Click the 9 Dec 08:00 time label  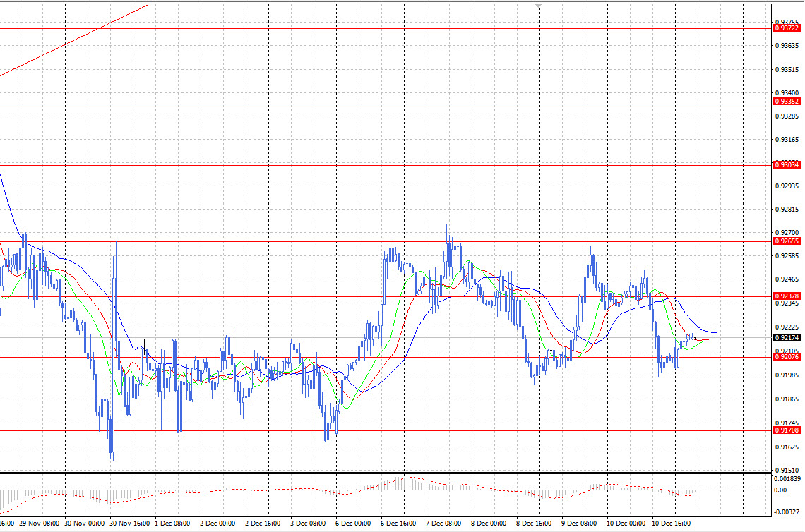[579, 524]
